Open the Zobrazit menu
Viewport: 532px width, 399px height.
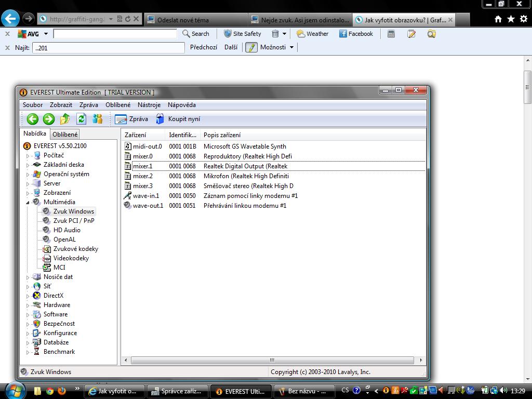61,105
